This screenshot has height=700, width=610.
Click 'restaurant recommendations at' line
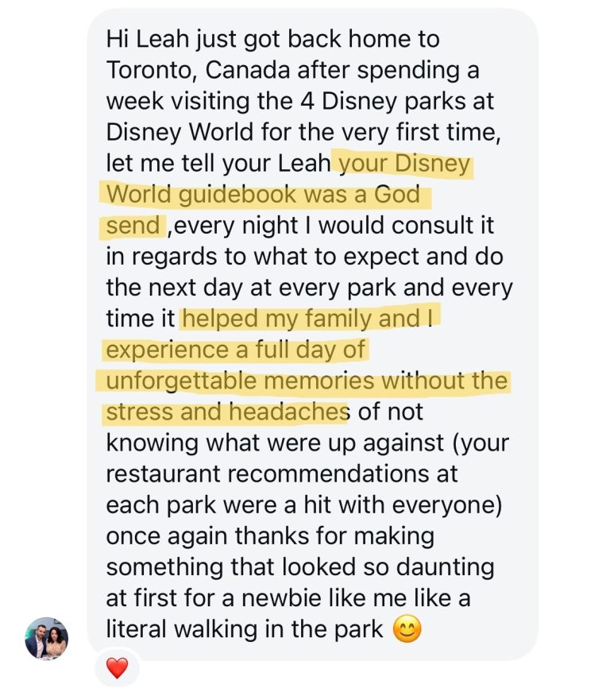point(282,474)
